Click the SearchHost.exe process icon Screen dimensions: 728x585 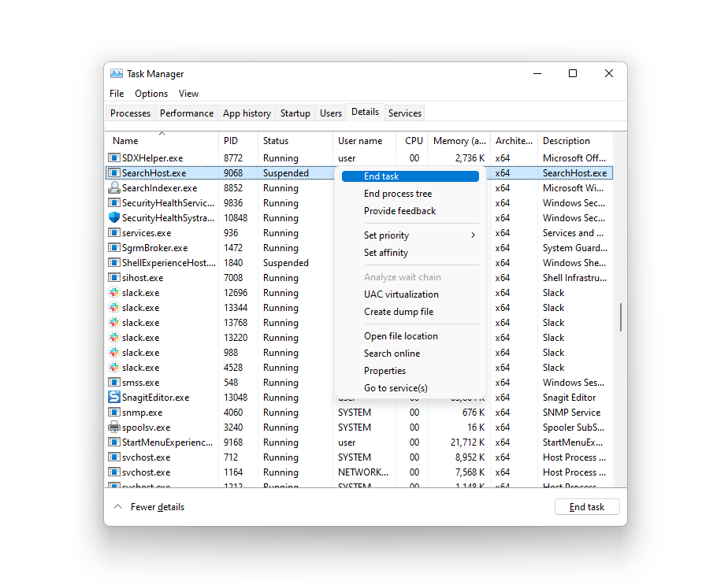(113, 173)
